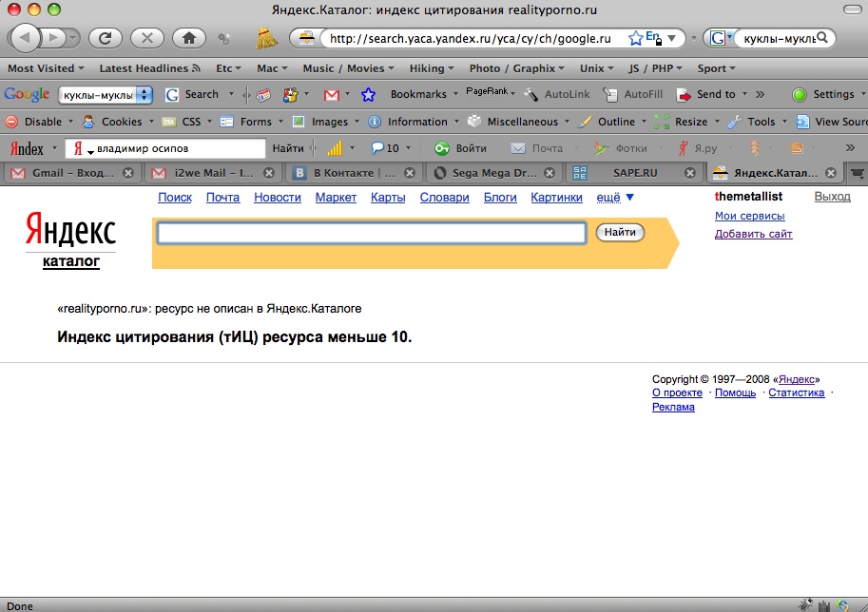The height and width of the screenshot is (612, 868).
Task: Open the Home page button
Action: pyautogui.click(x=189, y=38)
